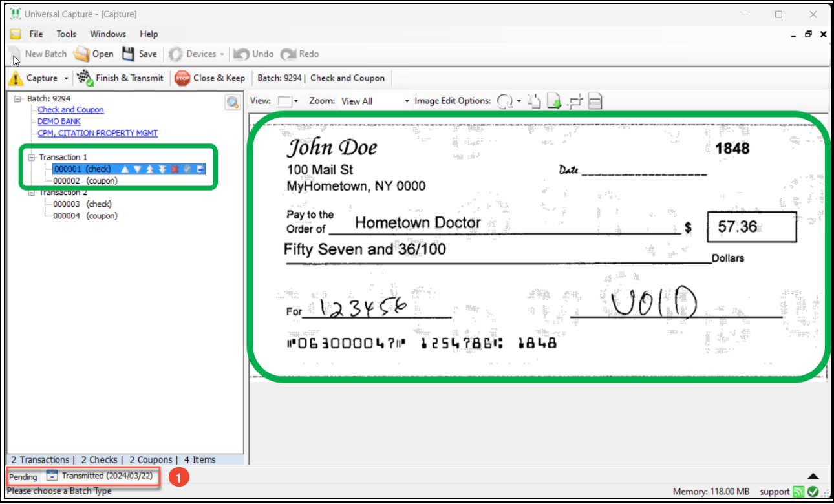This screenshot has height=504, width=834.
Task: Click the CPM, CITATION PROPERTY MGMT link
Action: point(98,133)
